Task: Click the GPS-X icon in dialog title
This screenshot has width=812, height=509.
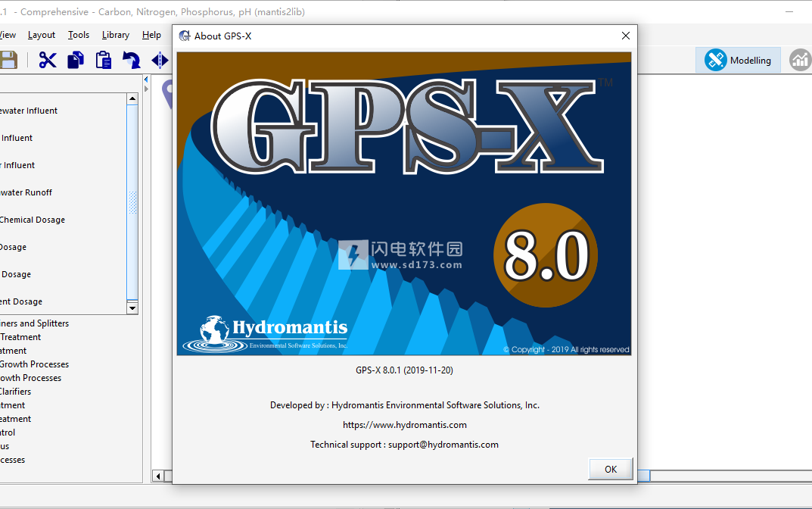Action: (x=185, y=36)
